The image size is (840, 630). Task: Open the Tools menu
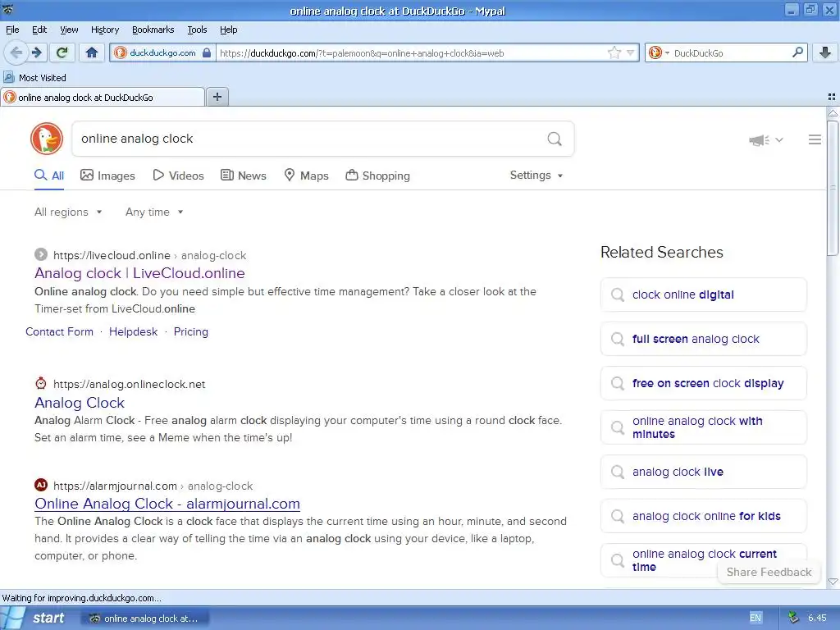pos(197,30)
